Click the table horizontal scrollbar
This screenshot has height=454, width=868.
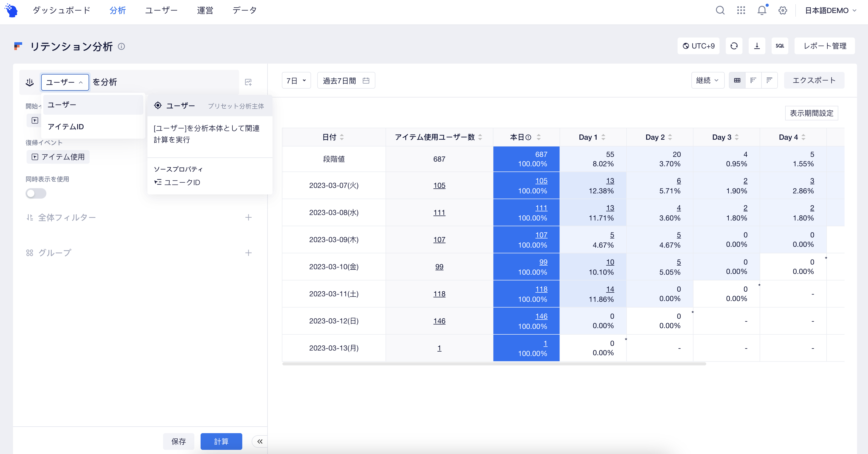[x=494, y=364]
